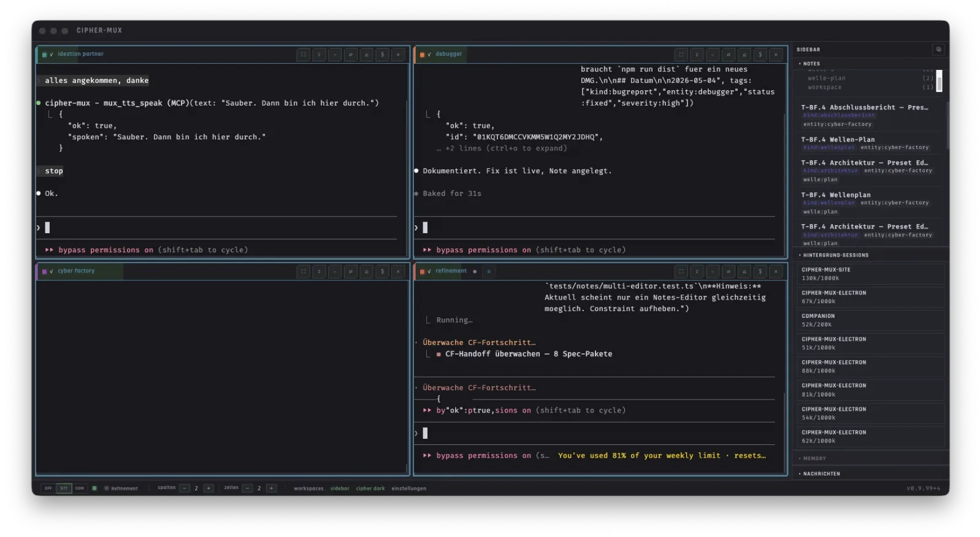Open the chevron dropdown in cyber factory pane toolbar
This screenshot has height=537, width=980.
point(335,271)
